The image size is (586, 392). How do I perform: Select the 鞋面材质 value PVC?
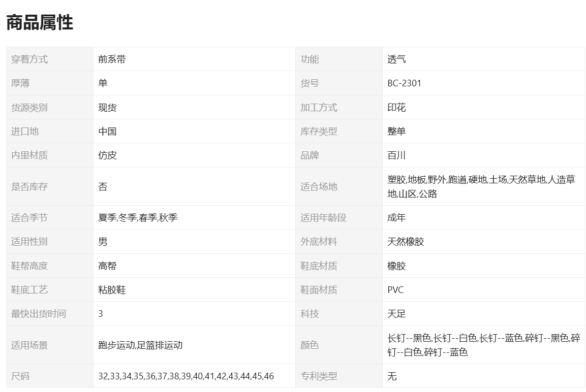pos(395,290)
